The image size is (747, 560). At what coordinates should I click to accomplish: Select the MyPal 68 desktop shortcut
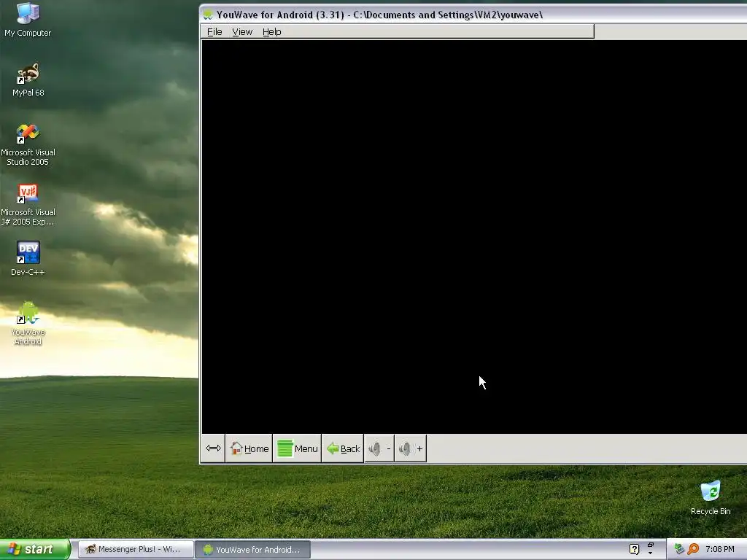(28, 80)
